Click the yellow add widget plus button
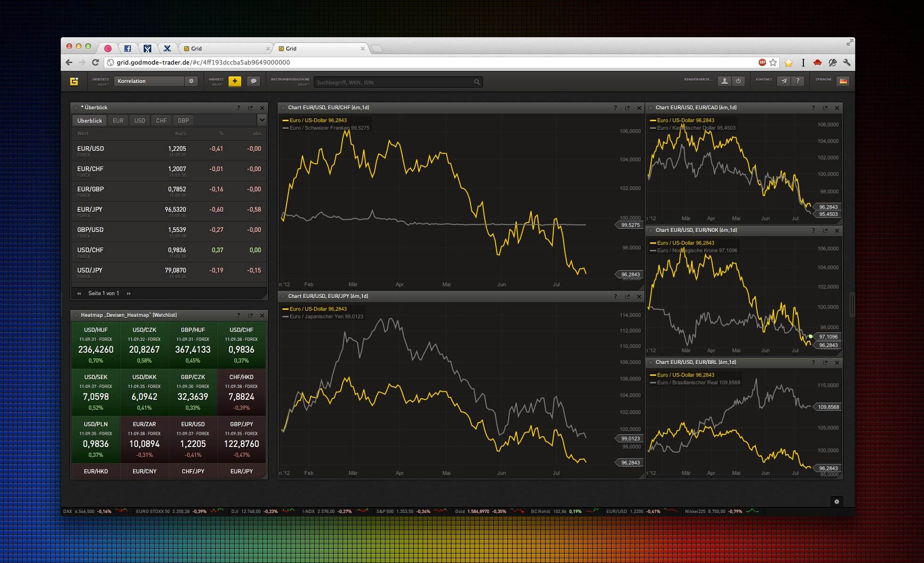The image size is (924, 563). click(x=235, y=81)
